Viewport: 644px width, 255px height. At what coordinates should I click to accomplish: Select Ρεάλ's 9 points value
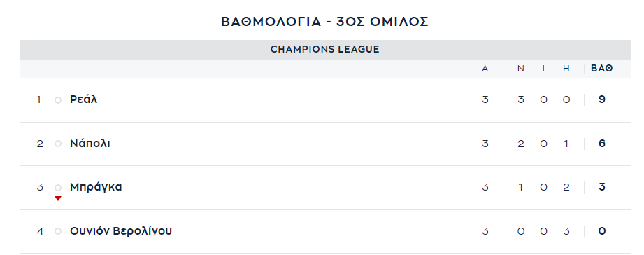click(602, 99)
